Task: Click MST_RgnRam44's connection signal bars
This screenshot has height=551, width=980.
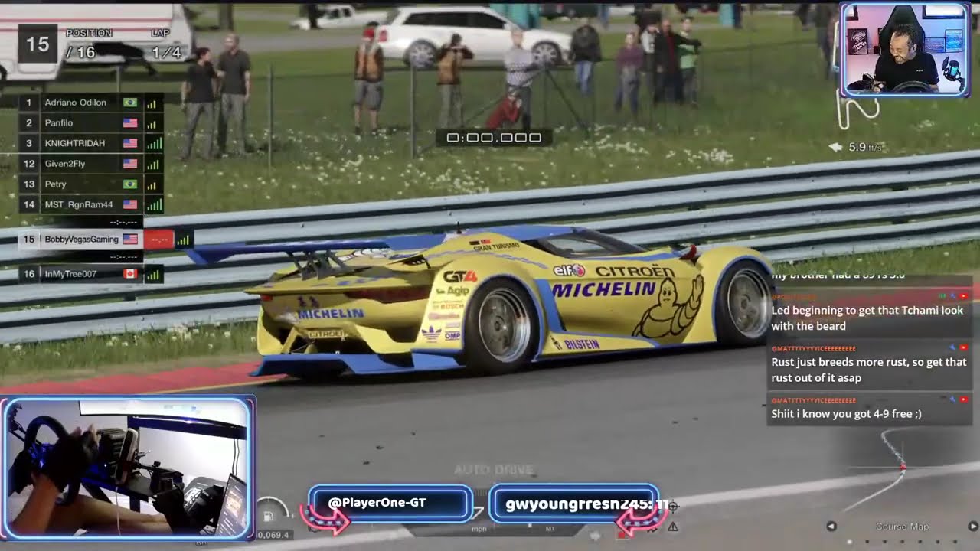Action: [x=153, y=204]
